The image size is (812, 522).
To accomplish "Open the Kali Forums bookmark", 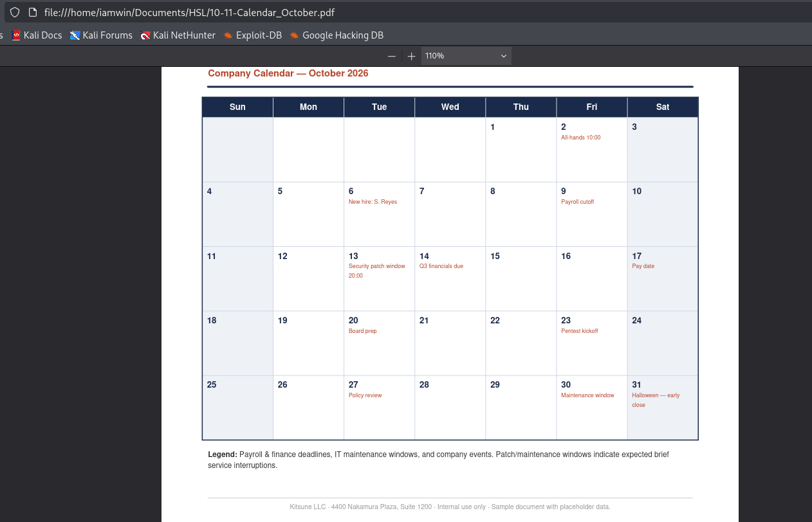I will pos(101,35).
